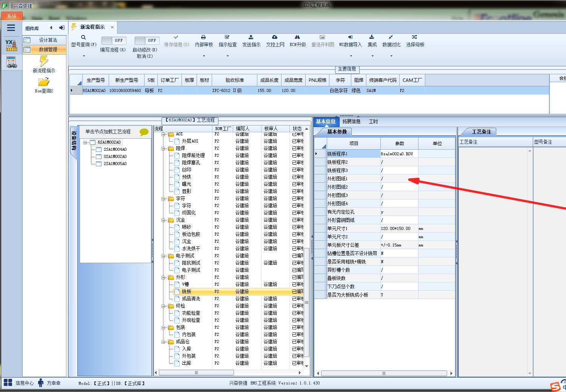Switch to the 拓展信息 tab

(x=351, y=121)
